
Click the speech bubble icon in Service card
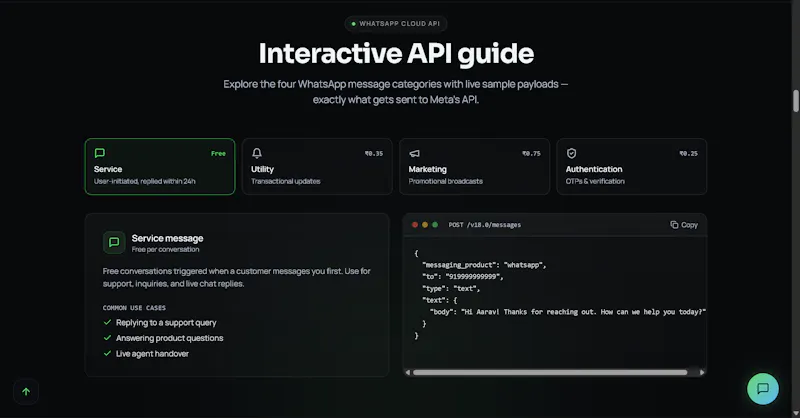pyautogui.click(x=99, y=153)
